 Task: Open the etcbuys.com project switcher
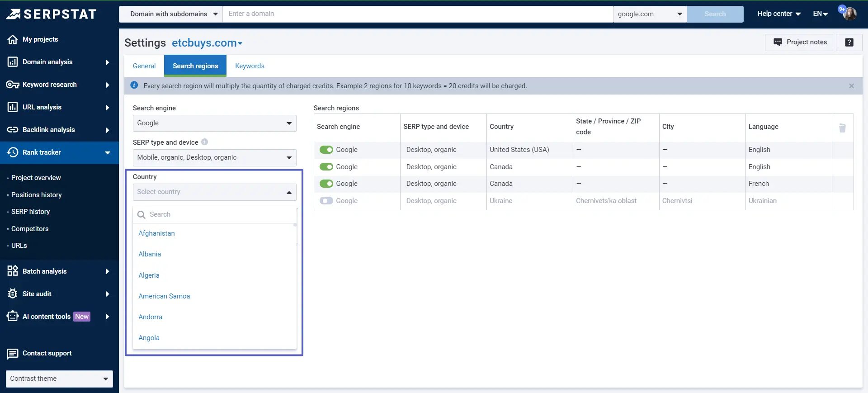tap(207, 43)
